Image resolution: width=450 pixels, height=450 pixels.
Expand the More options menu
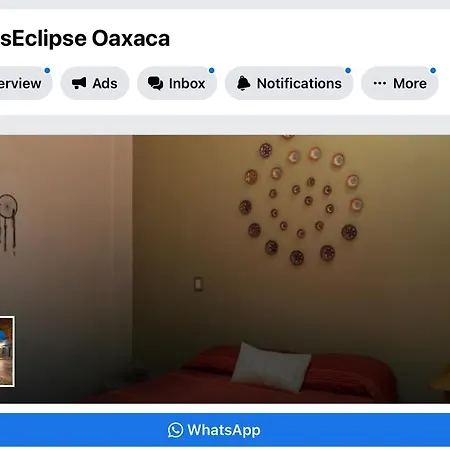pyautogui.click(x=400, y=83)
